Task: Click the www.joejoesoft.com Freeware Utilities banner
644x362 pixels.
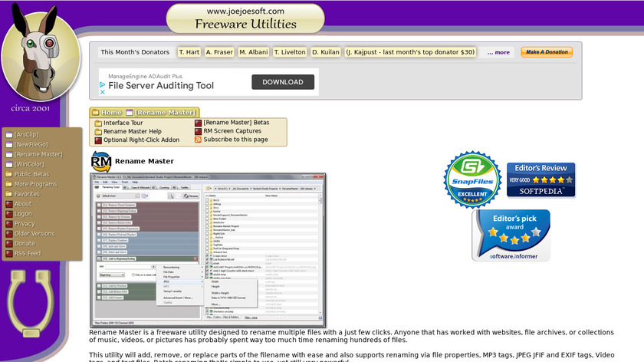Action: click(x=245, y=18)
